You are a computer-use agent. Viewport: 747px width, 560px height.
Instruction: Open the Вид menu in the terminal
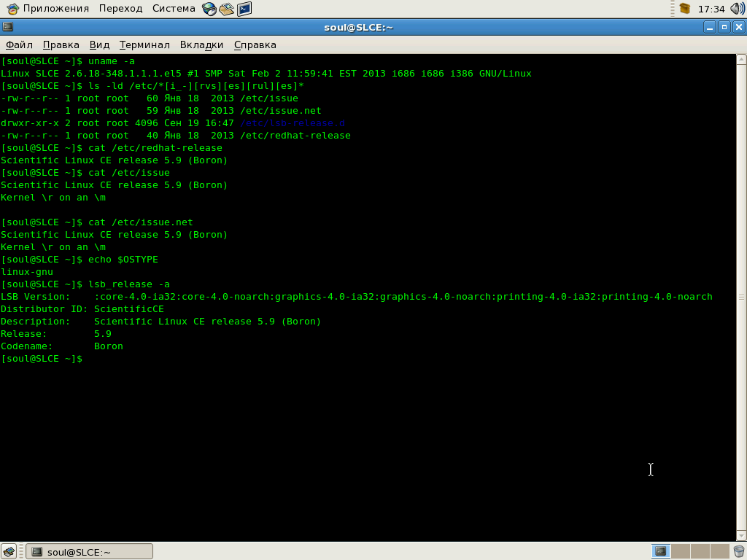(x=99, y=44)
